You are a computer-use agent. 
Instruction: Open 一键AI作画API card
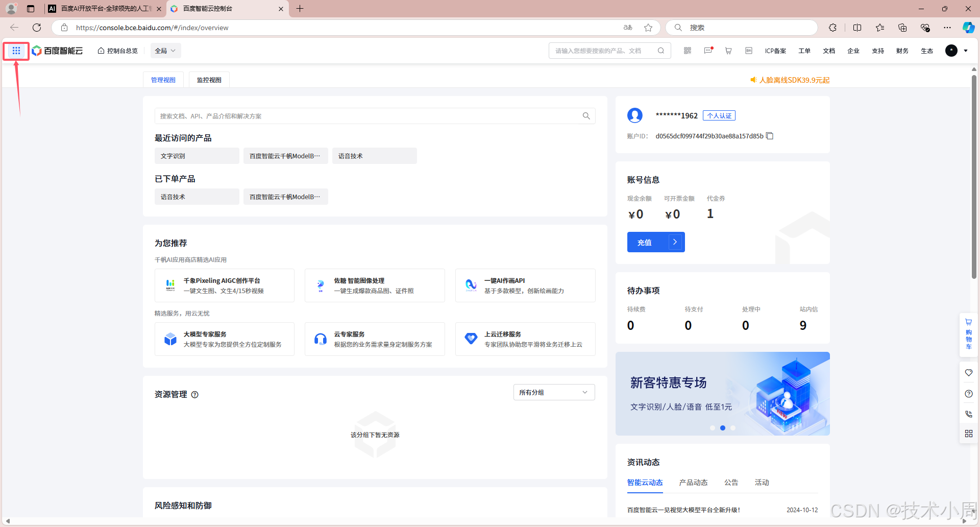click(525, 285)
